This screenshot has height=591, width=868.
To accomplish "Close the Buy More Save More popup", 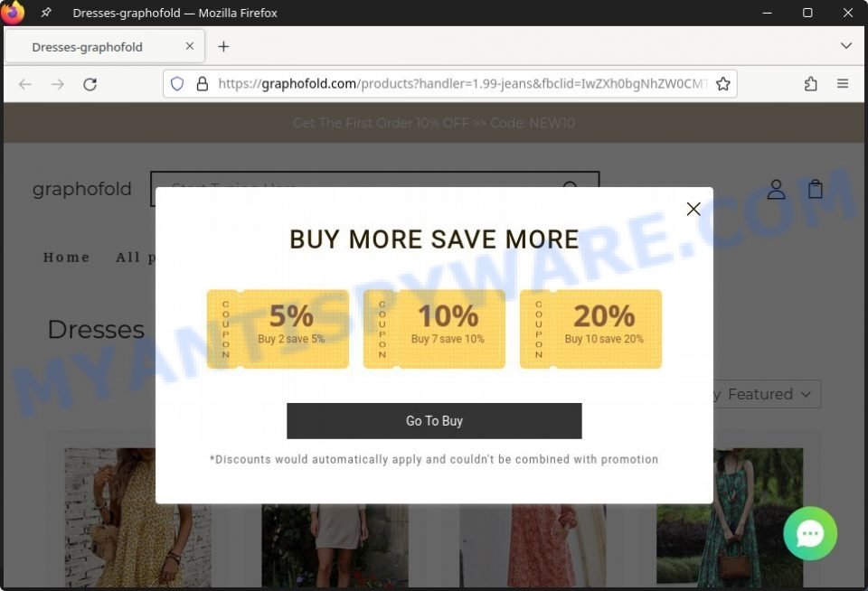I will [693, 209].
